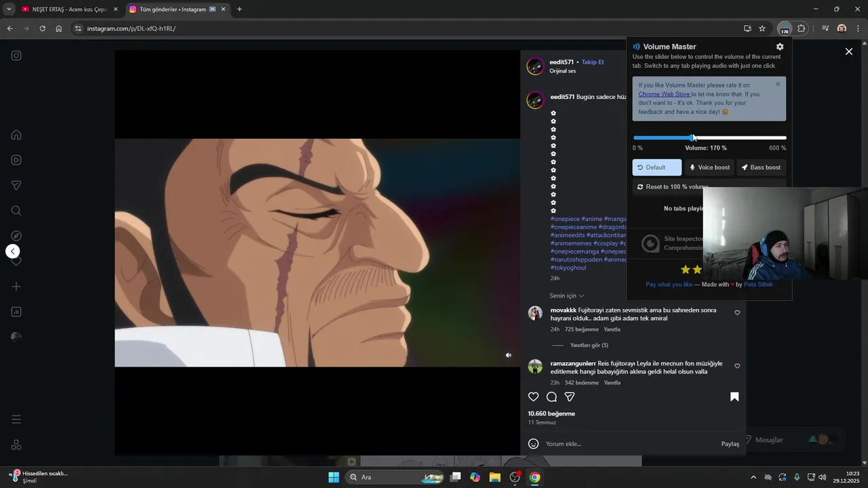Open the Pay what you like link
Screen dimensions: 868x488
point(669,285)
